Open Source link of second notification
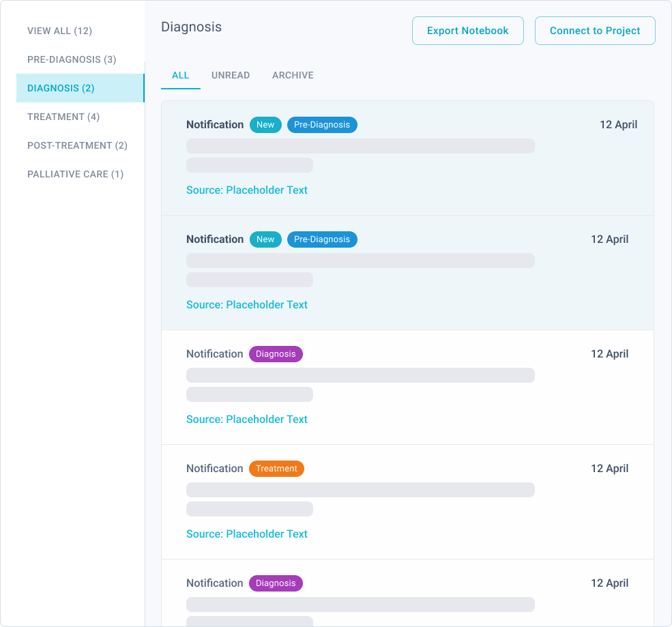672x627 pixels. [x=247, y=305]
